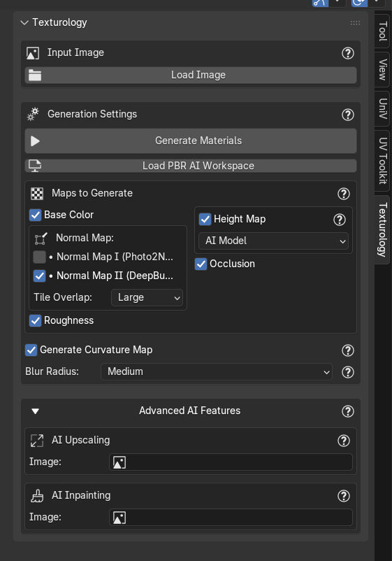This screenshot has width=392, height=561.
Task: Click the Maps to Generate checker icon
Action: point(37,194)
